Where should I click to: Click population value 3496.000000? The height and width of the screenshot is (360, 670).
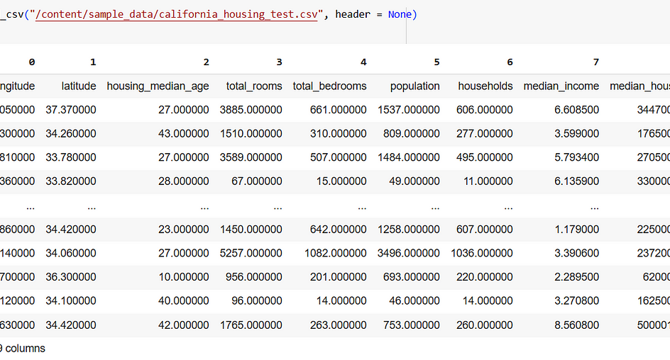coord(408,253)
